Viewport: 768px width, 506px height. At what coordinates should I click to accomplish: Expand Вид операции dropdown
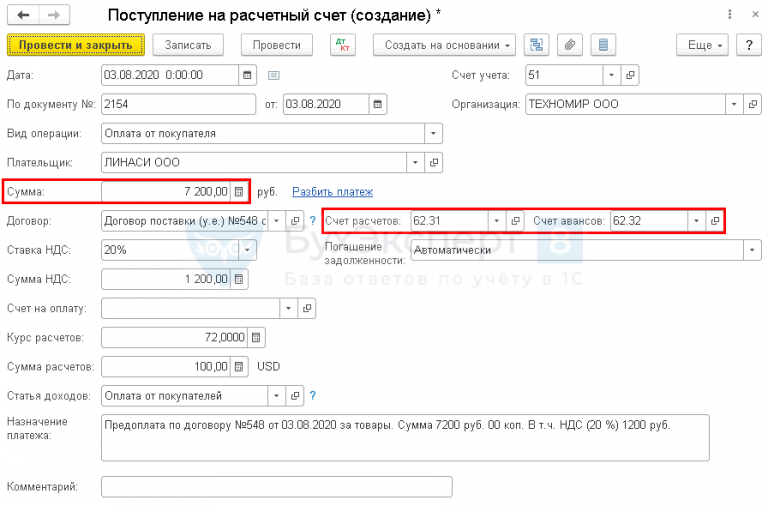tap(433, 133)
